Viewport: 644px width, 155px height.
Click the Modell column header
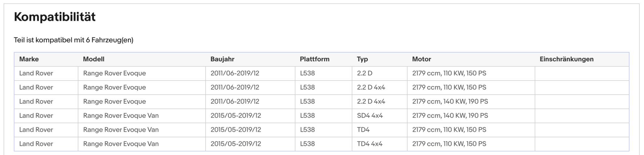(94, 59)
